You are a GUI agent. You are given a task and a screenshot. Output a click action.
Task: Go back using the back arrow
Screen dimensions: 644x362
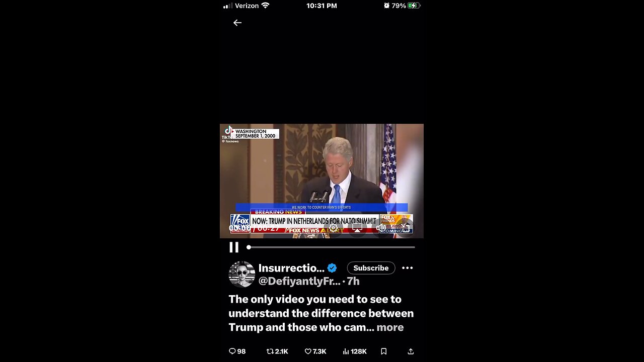click(x=237, y=23)
